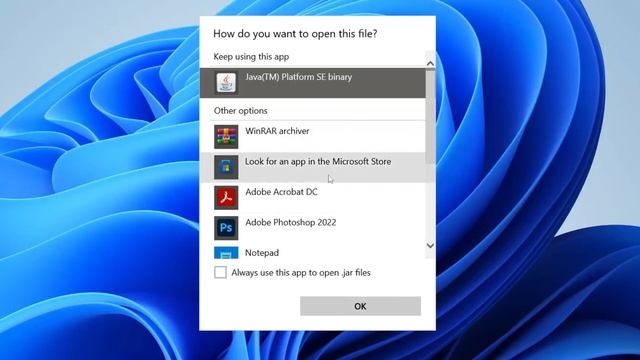Click the Adobe Photoshop 2022 icon
Viewport: 640px width, 360px height.
tap(226, 228)
